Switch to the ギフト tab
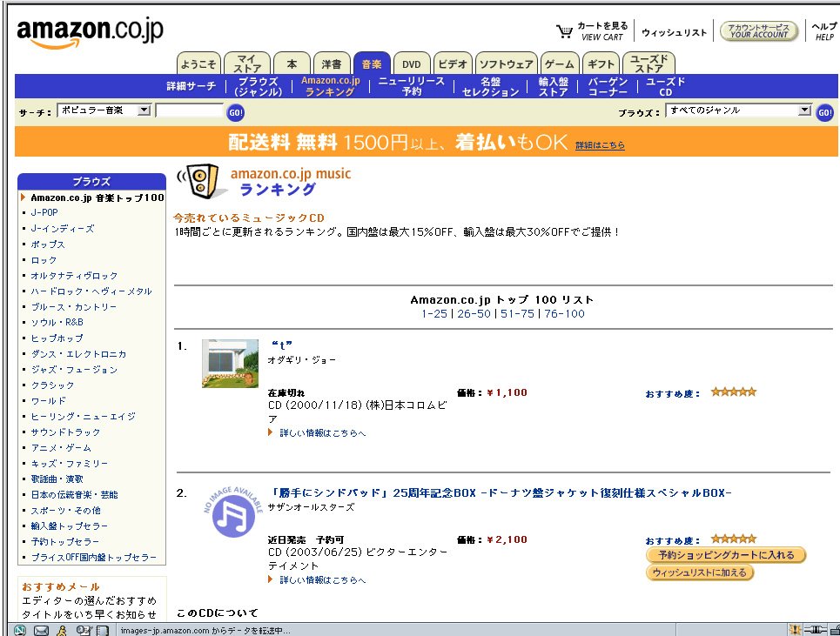 tap(601, 64)
